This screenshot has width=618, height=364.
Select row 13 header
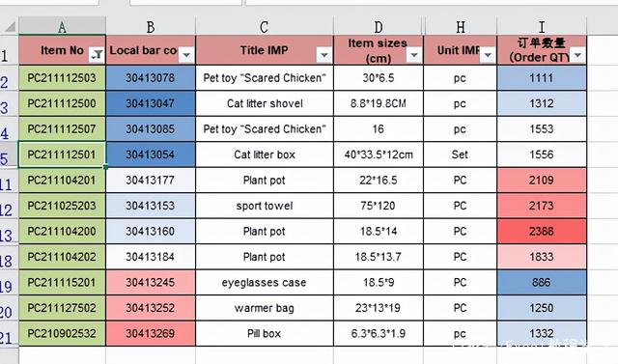(x=9, y=234)
